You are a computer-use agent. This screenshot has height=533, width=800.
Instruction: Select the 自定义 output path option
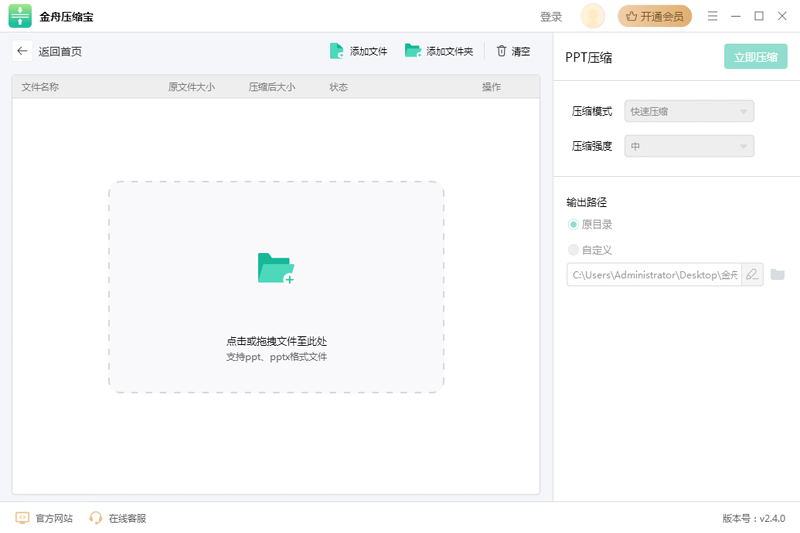click(573, 250)
